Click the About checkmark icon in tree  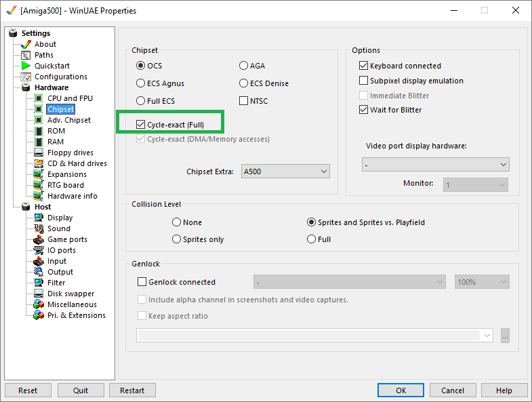(26, 44)
